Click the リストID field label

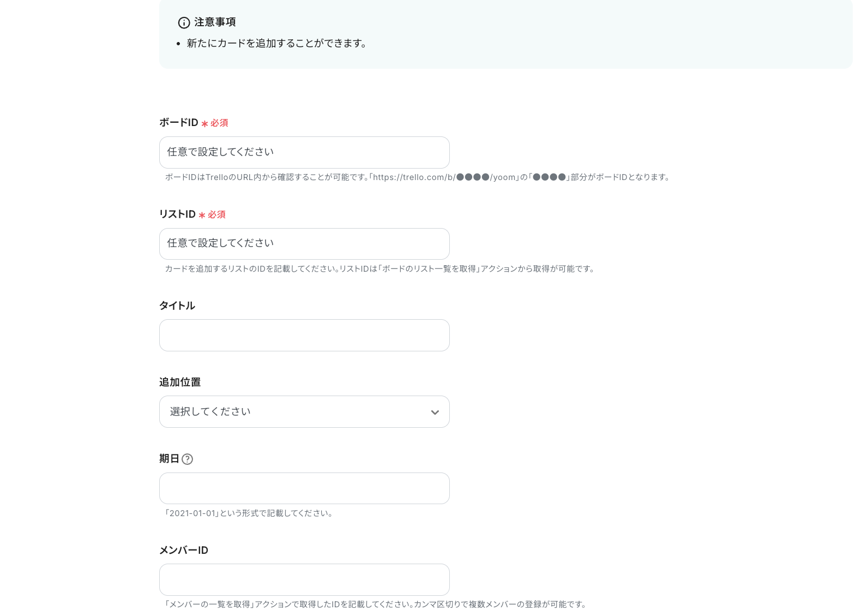177,214
